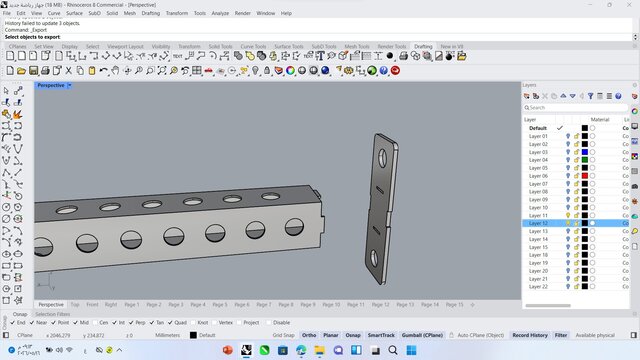Toggle the Near osnap checkbox

click(x=32, y=322)
